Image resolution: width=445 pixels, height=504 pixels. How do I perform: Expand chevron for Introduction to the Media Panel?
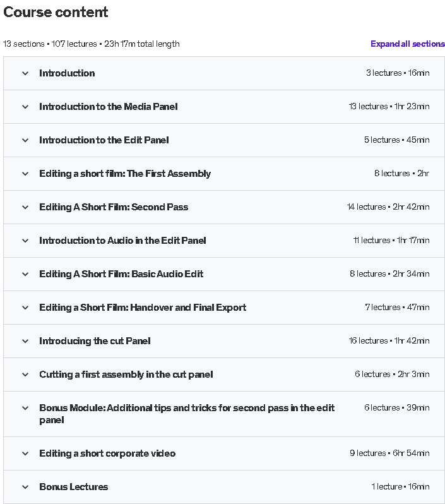[25, 107]
